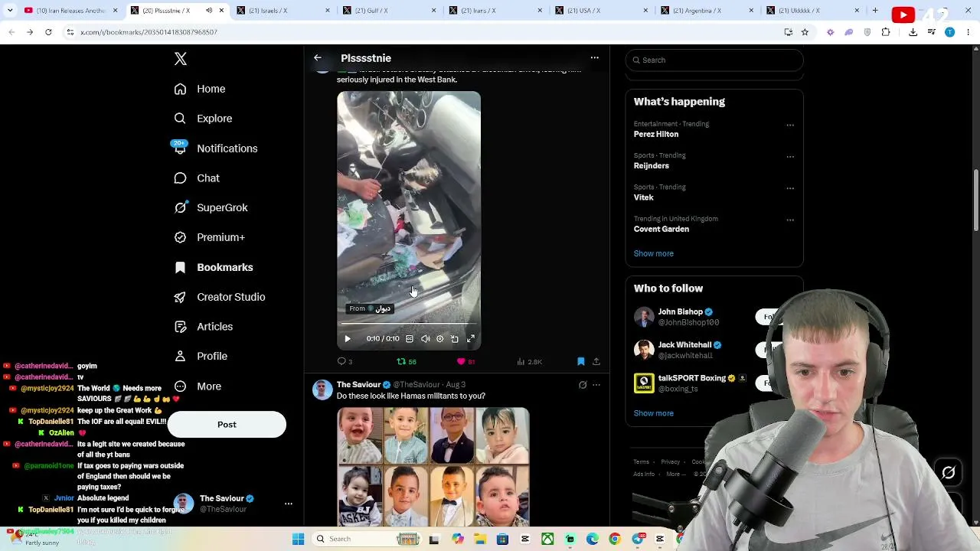Image resolution: width=980 pixels, height=551 pixels.
Task: Open Notifications in sidebar
Action: pyautogui.click(x=216, y=148)
